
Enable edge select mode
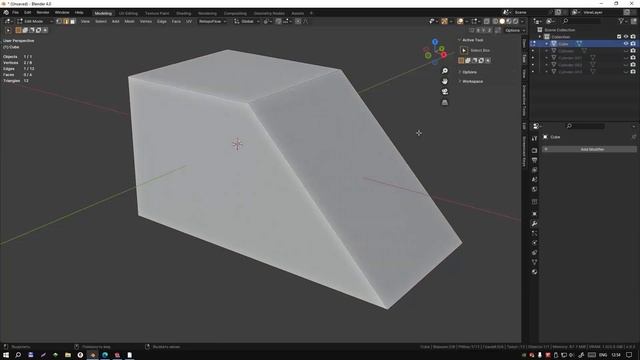(x=66, y=21)
